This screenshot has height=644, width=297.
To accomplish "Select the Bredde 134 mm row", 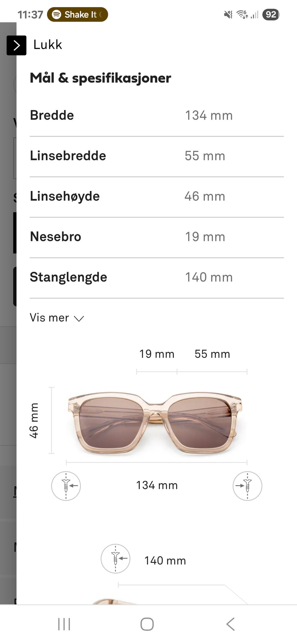I will click(157, 115).
